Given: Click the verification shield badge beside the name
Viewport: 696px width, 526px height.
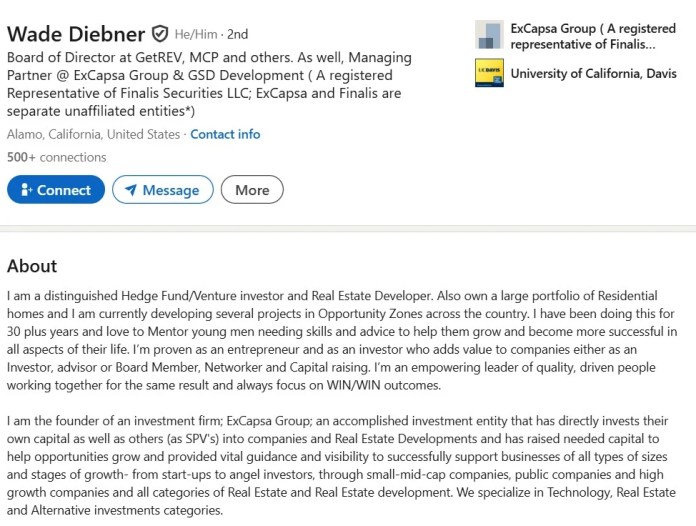Looking at the screenshot, I should tap(160, 34).
